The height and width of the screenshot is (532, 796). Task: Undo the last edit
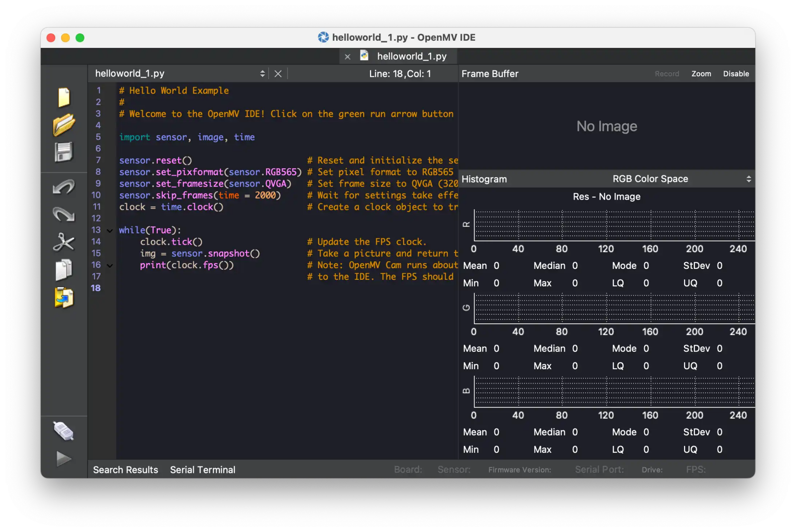pyautogui.click(x=63, y=187)
